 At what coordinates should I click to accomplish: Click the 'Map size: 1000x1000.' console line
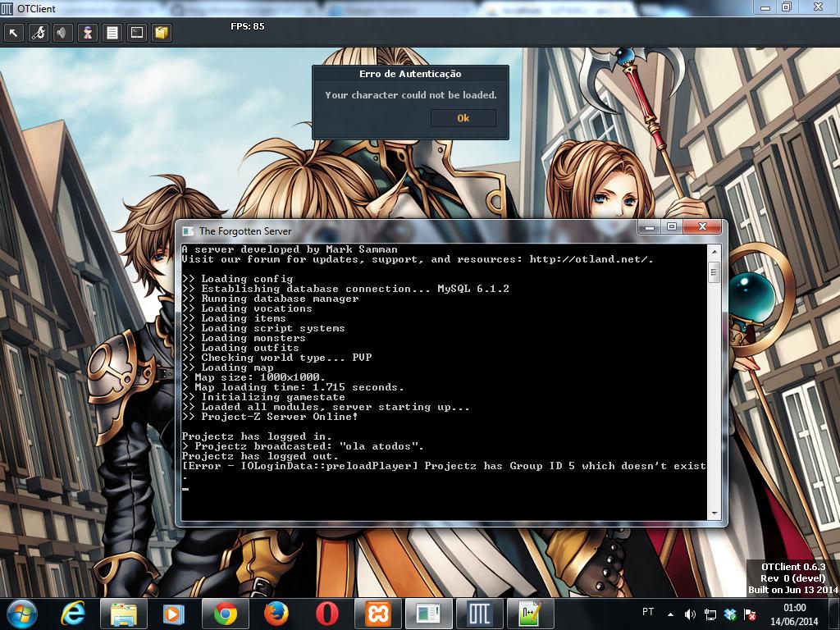click(x=254, y=377)
